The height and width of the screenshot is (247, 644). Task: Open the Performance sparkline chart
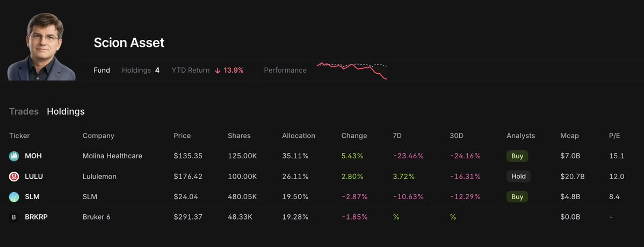point(352,70)
